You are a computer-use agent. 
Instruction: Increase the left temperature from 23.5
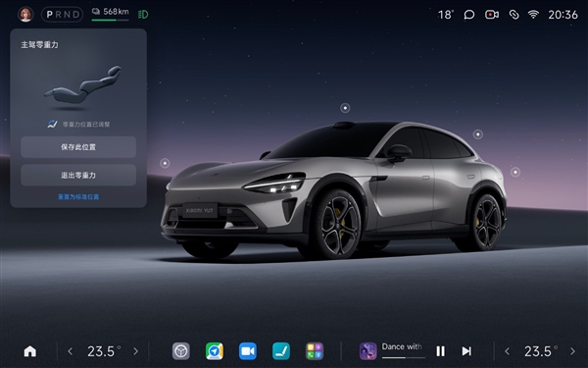click(x=136, y=351)
